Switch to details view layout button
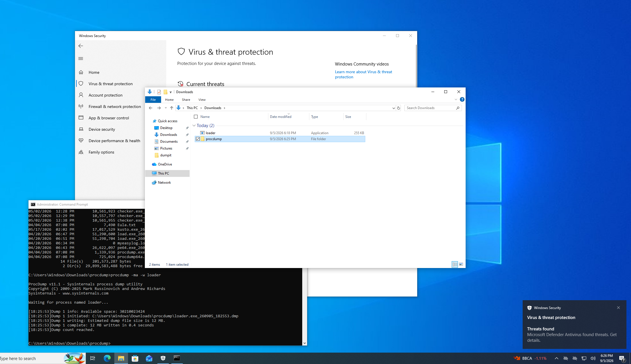 point(455,264)
